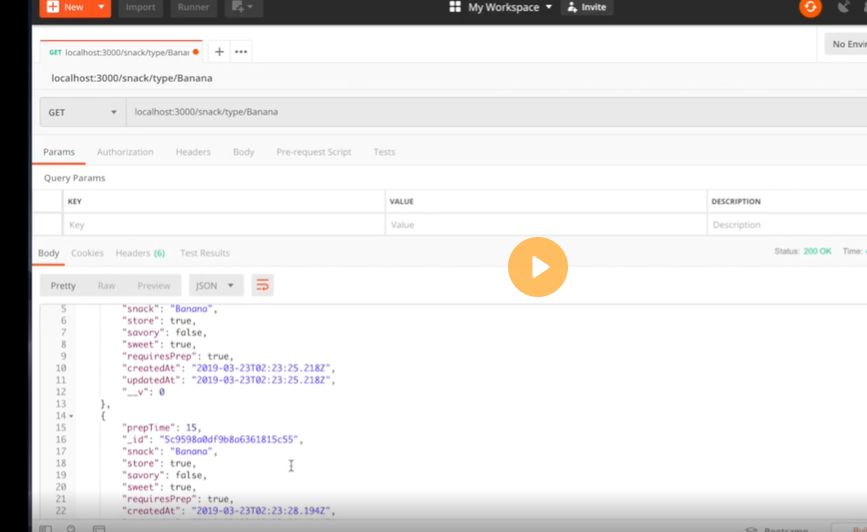Viewport: 867px width, 532px height.
Task: Click the orange play button overlay
Action: pos(537,267)
